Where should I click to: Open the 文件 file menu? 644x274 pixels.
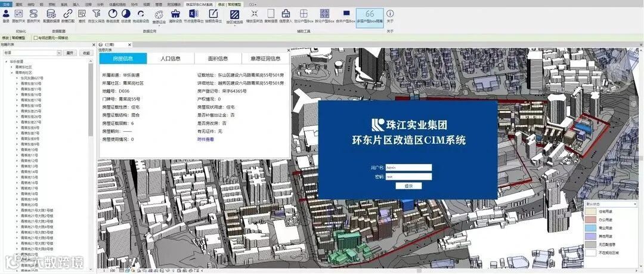pyautogui.click(x=6, y=4)
